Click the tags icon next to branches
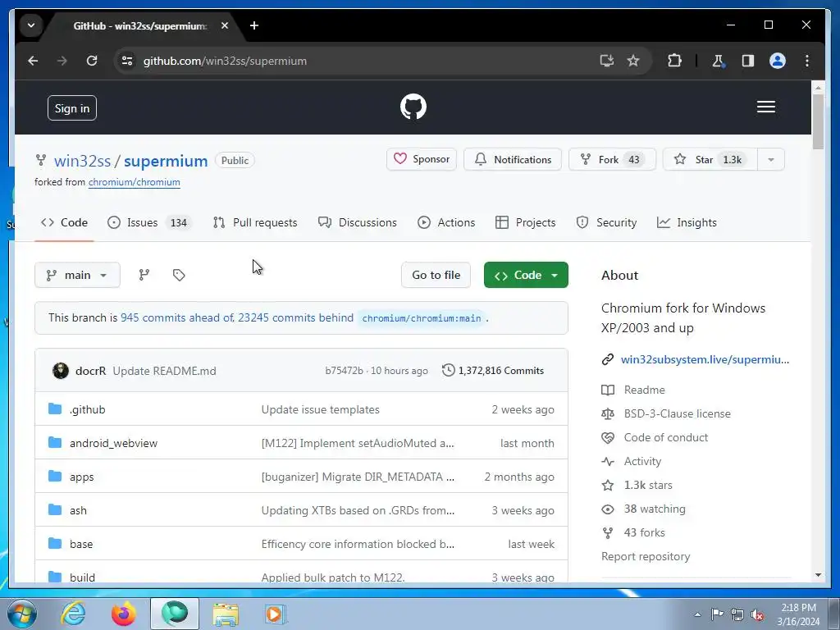The width and height of the screenshot is (840, 630). tap(179, 275)
